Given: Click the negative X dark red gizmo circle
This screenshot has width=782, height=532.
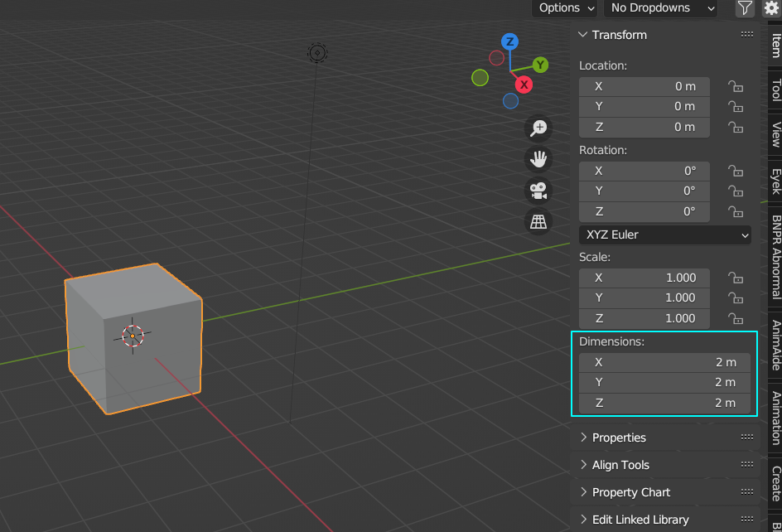Looking at the screenshot, I should click(496, 58).
